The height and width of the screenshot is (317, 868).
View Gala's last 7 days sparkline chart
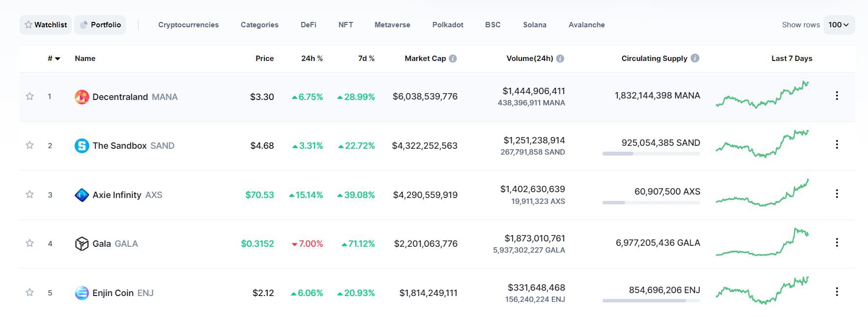click(762, 242)
